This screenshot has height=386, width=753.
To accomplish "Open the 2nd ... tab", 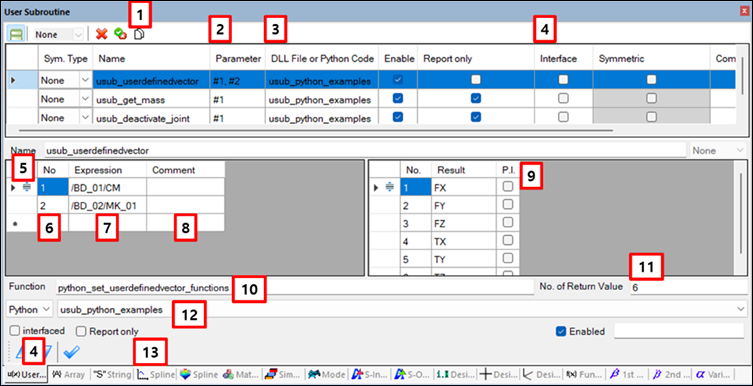I will pyautogui.click(x=670, y=374).
